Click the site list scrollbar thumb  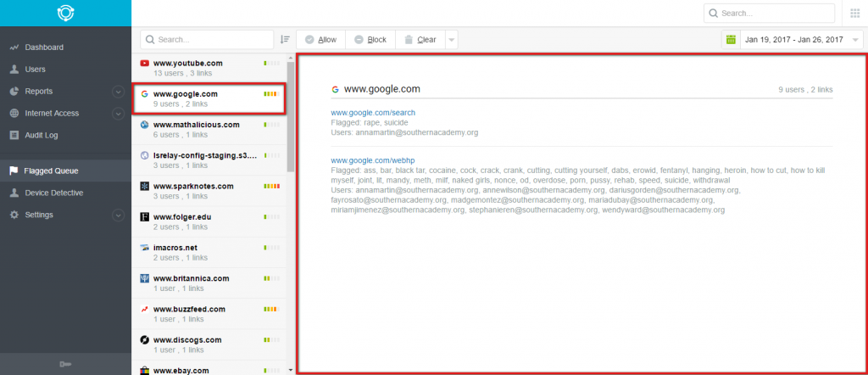[291, 116]
